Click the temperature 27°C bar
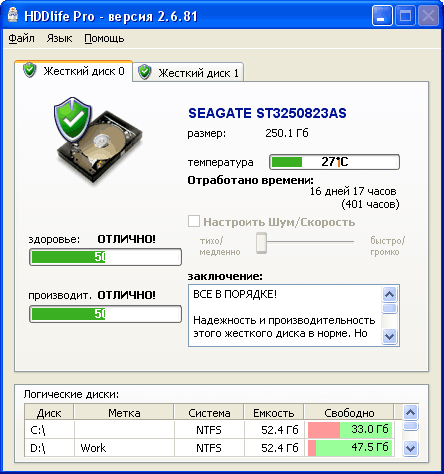This screenshot has width=444, height=474. pyautogui.click(x=334, y=162)
